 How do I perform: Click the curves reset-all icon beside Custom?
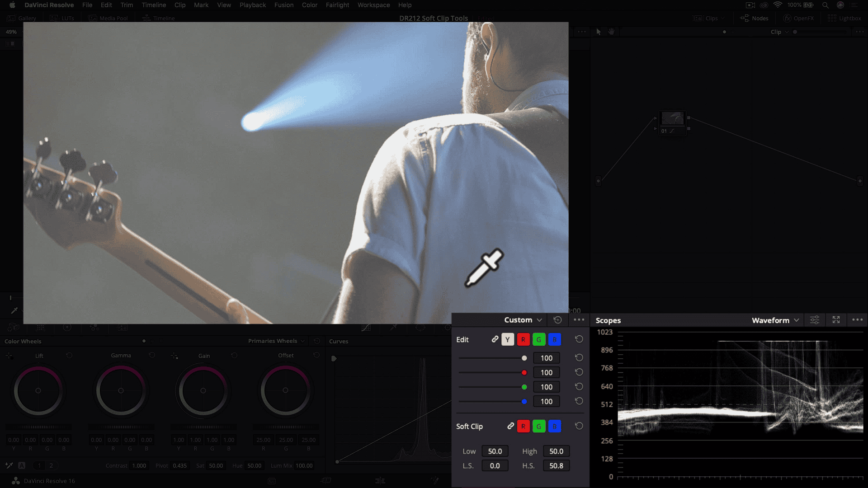[x=557, y=320]
